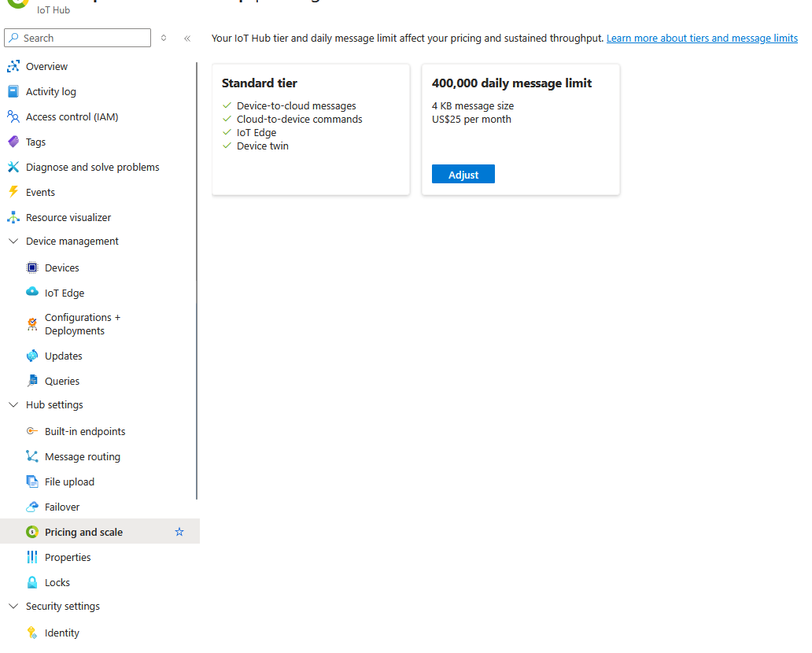Open the File upload page label
Viewport: 812px width, 653px height.
(x=69, y=481)
